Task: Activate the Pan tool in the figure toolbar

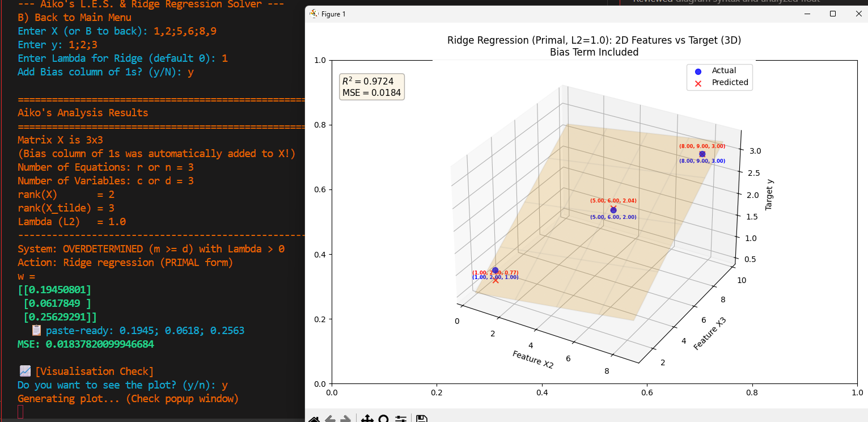Action: coord(367,419)
